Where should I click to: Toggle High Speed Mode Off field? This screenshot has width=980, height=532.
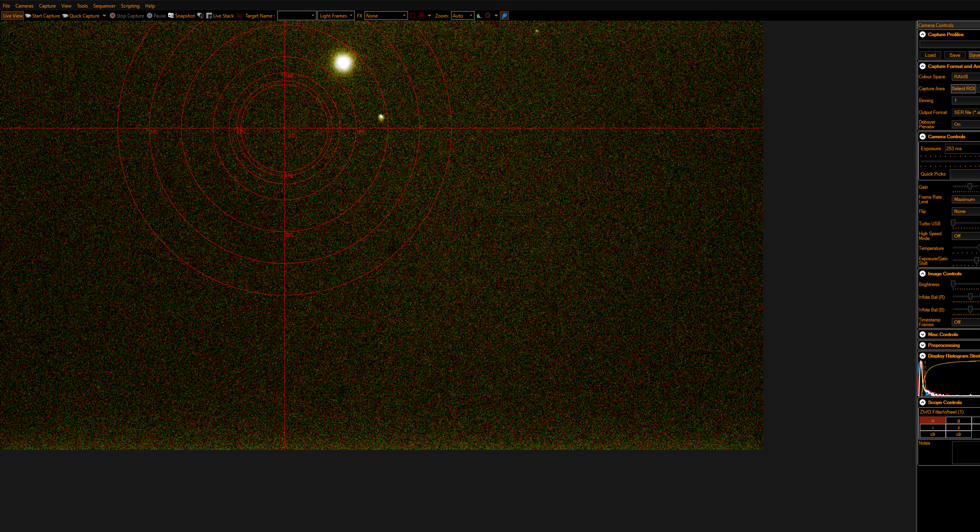(965, 236)
